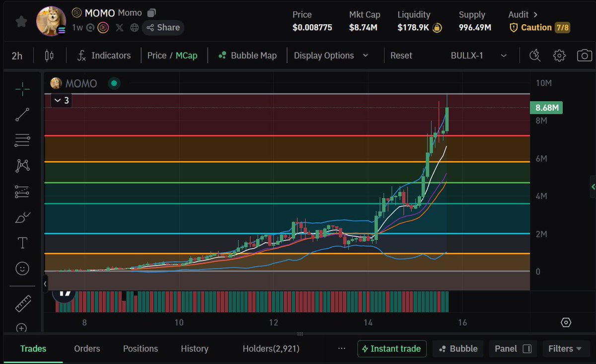Image resolution: width=596 pixels, height=364 pixels.
Task: Click the MOMO token avatar image
Action: pos(51,21)
